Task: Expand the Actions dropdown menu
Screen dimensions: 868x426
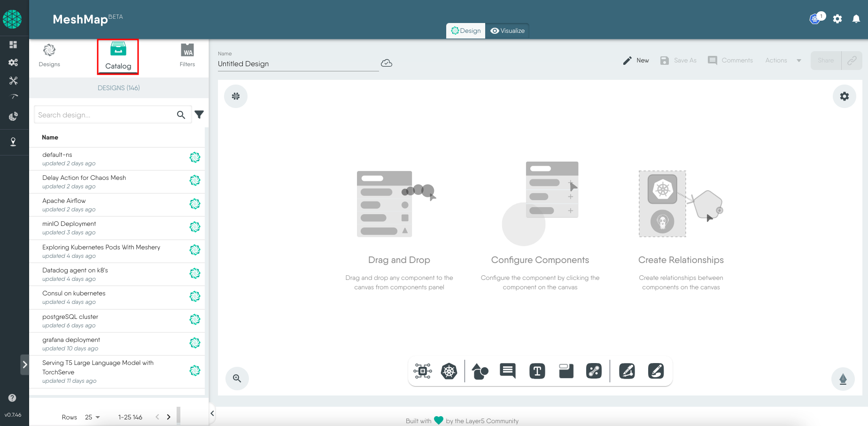Action: (798, 60)
